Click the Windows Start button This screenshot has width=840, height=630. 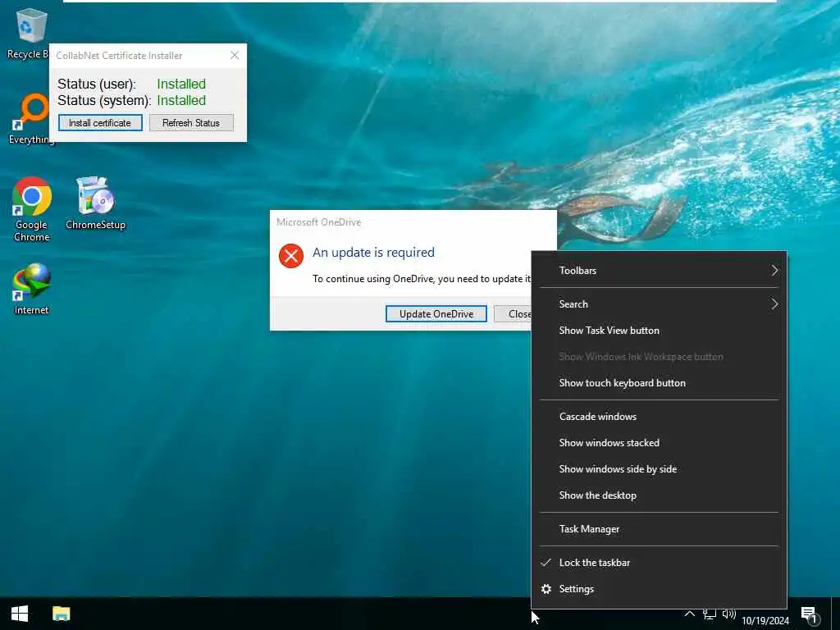(x=20, y=614)
